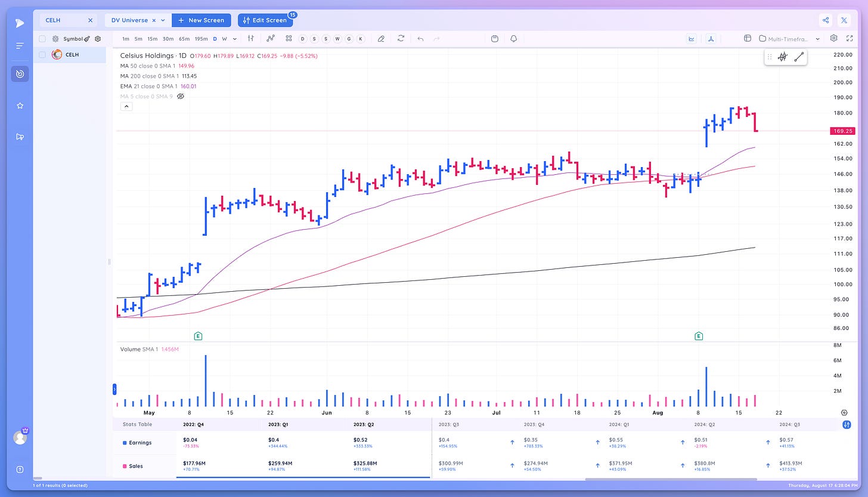Toggle the W marker circle button
868x497 pixels.
point(337,39)
